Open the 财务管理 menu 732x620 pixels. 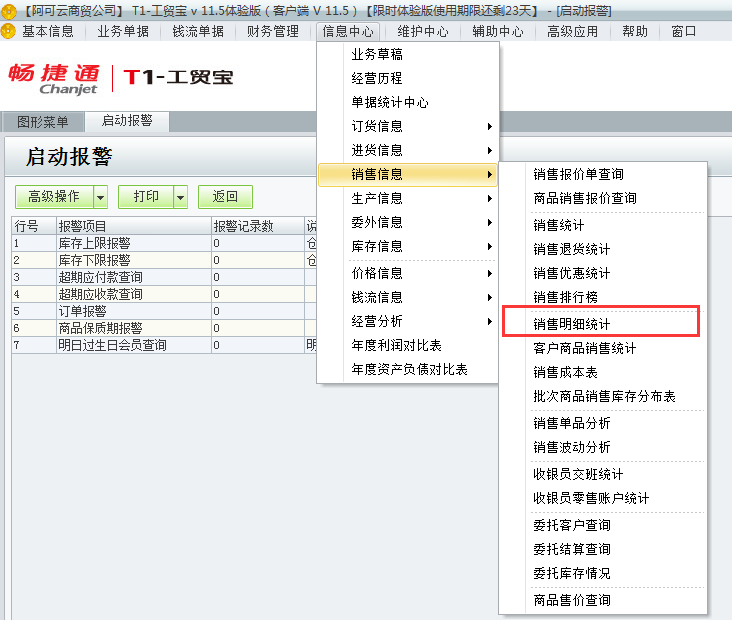273,31
